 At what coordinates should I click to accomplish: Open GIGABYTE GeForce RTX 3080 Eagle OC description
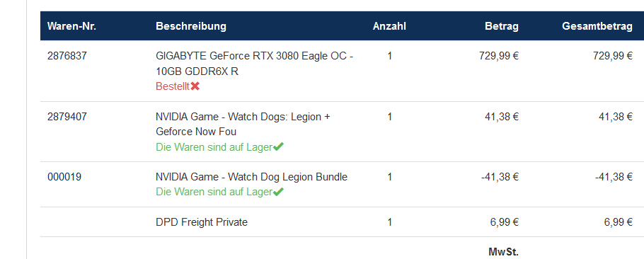(254, 63)
